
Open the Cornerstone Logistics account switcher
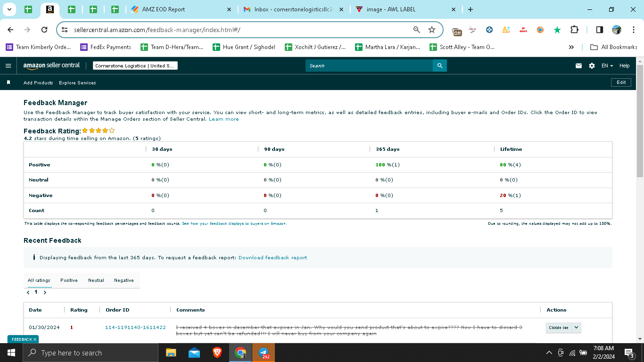[x=135, y=66]
